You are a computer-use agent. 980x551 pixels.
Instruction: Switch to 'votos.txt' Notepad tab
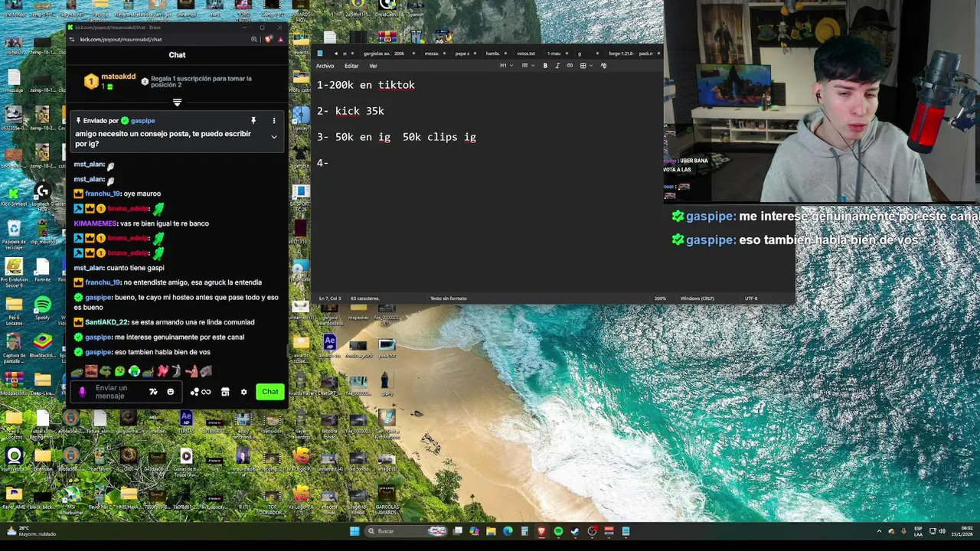point(526,54)
